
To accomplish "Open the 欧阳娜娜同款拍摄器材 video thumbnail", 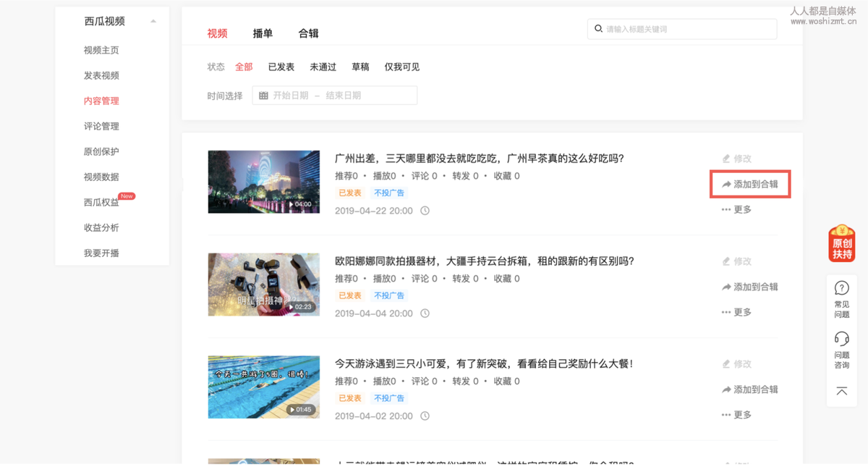I will 264,285.
